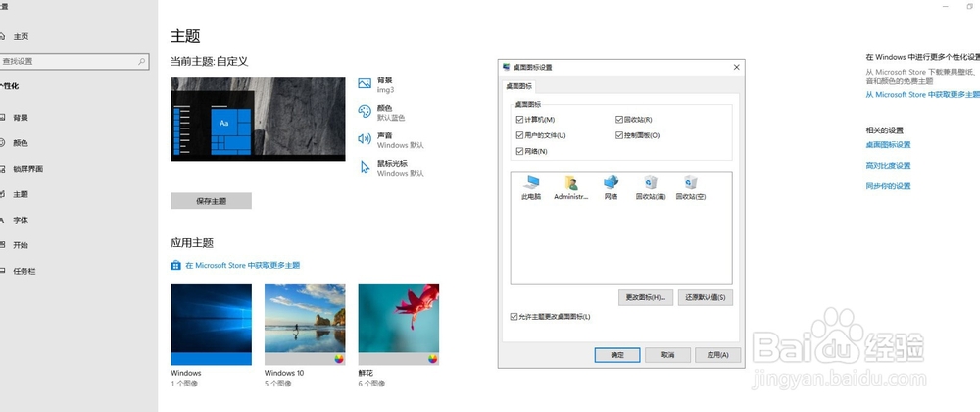Toggle 允许主题更改桌面图标(L) checkbox
The image size is (980, 412).
coord(514,317)
